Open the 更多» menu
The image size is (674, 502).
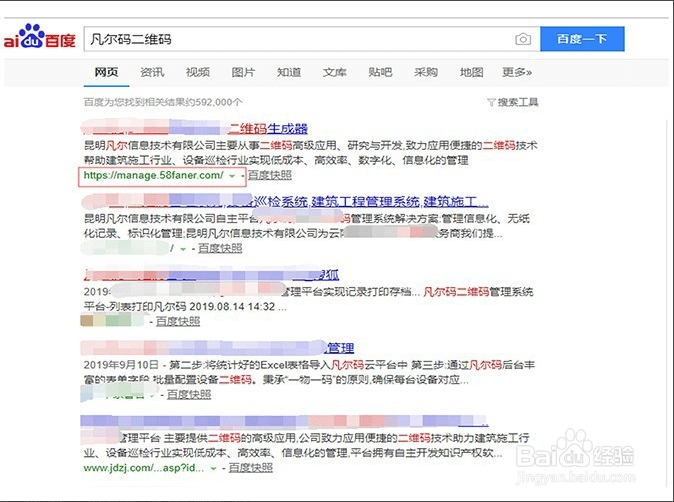(517, 72)
